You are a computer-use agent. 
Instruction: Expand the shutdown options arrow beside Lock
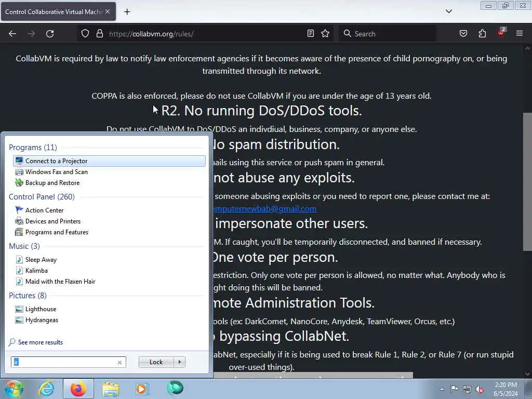coord(180,362)
